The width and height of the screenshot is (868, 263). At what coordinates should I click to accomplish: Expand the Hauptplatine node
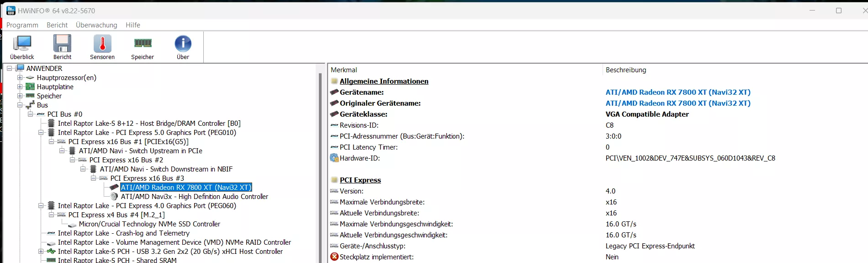[x=20, y=86]
